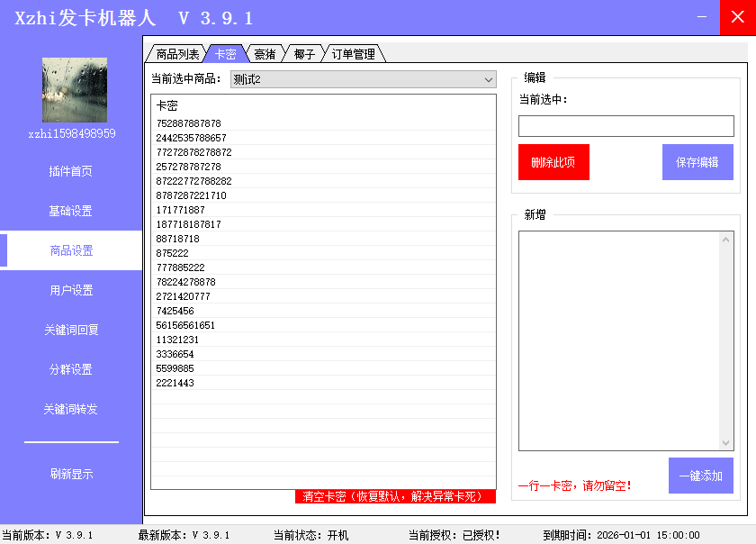Image resolution: width=756 pixels, height=544 pixels.
Task: Click the 当前选中 edit text field
Action: coord(625,126)
